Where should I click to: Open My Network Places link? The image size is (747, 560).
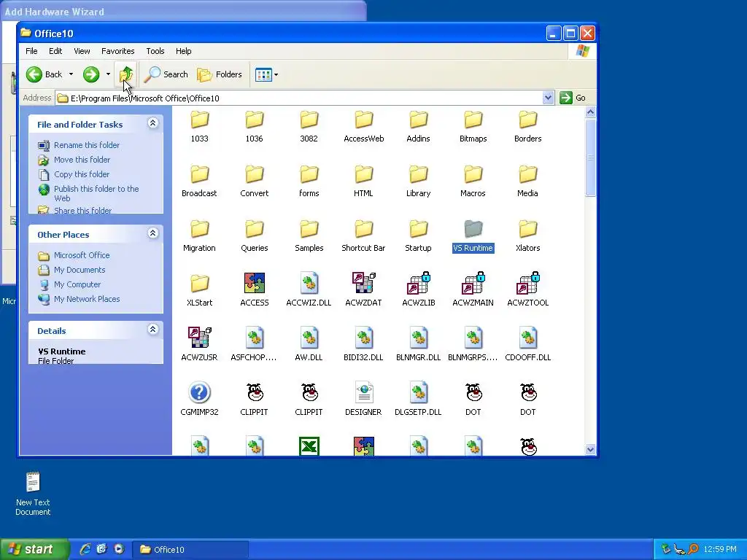(86, 299)
